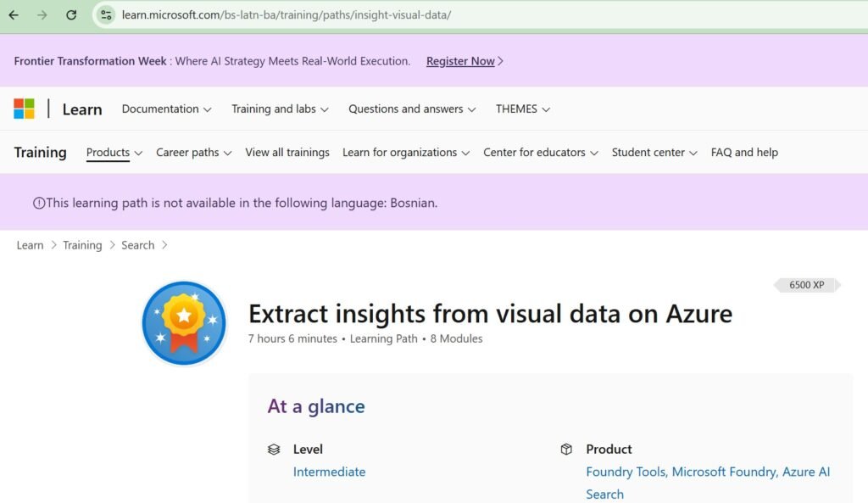Expand the Career paths menu
This screenshot has height=503, width=868.
(x=194, y=153)
